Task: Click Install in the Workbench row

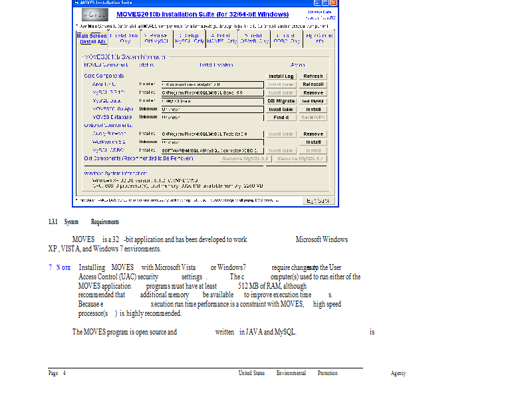Action: tap(313, 142)
